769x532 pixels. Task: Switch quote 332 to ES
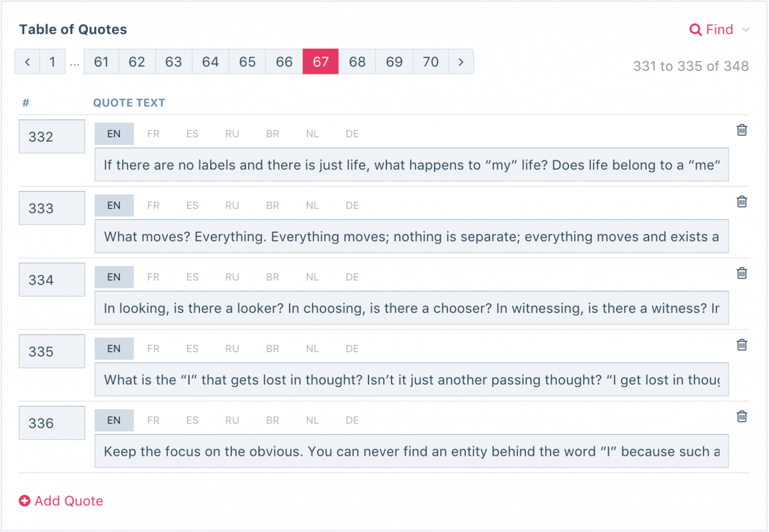coord(192,134)
